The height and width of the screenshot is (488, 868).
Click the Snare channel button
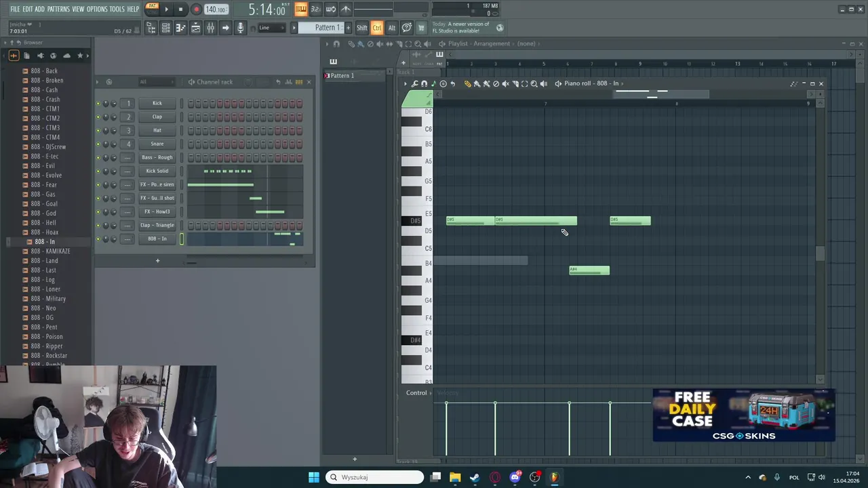click(x=157, y=144)
